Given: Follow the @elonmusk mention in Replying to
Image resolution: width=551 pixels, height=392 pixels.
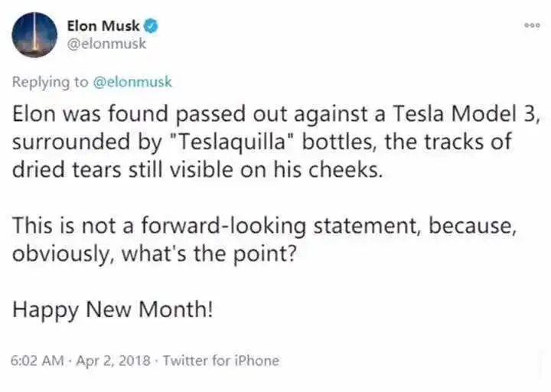Looking at the screenshot, I should 132,82.
